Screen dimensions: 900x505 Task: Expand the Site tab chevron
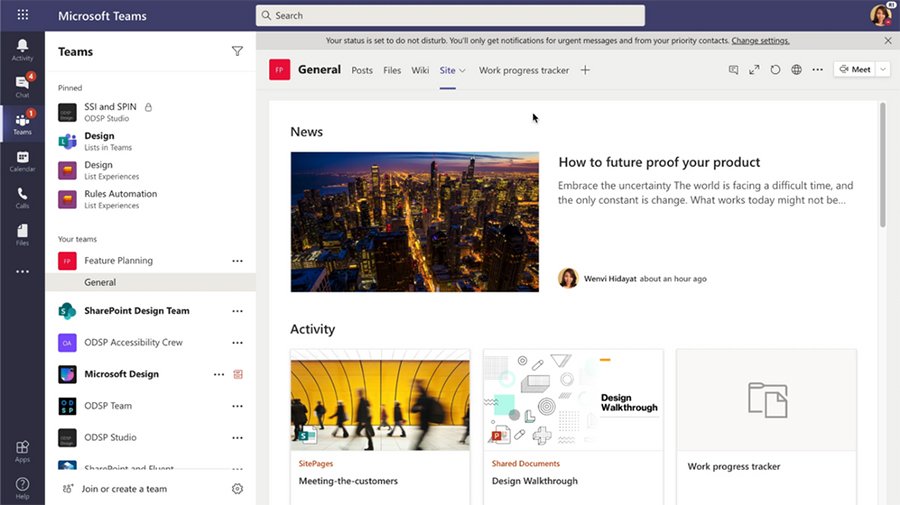pyautogui.click(x=462, y=71)
